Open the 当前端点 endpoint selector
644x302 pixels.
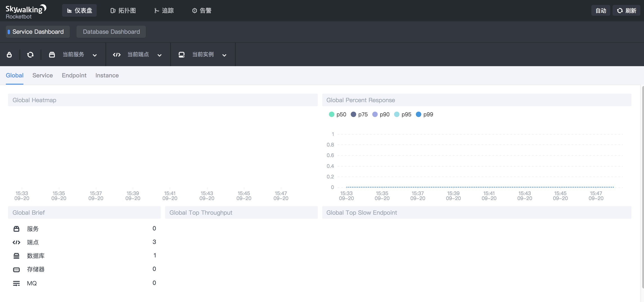click(138, 54)
